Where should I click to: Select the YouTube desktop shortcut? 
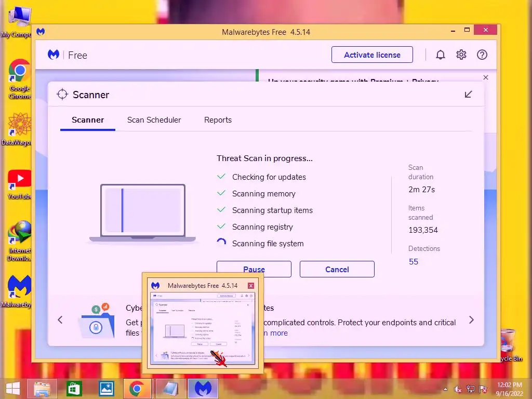click(x=19, y=184)
